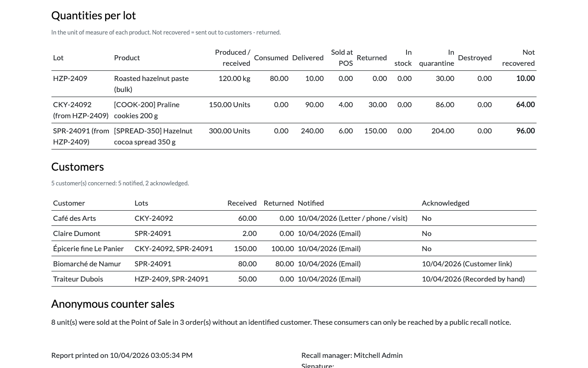The image size is (588, 368).
Task: Select the Praline cookies 200 g product
Action: [147, 110]
